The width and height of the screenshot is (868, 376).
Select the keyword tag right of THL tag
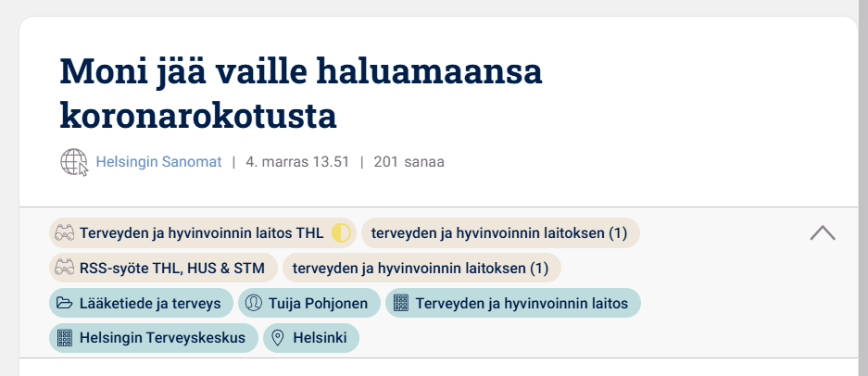(500, 233)
